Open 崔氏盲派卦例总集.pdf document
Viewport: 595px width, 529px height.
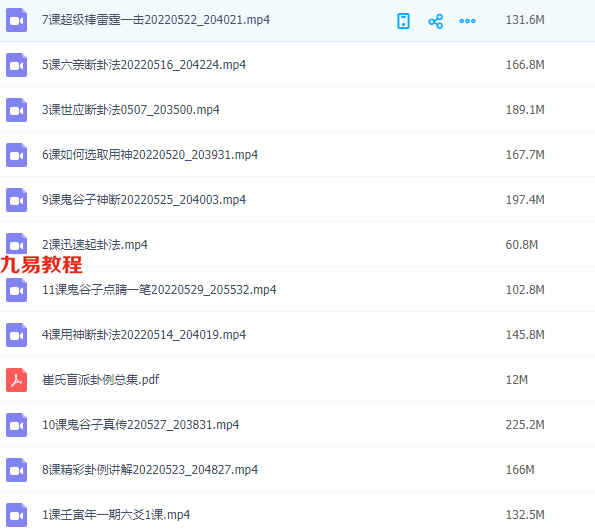[101, 380]
